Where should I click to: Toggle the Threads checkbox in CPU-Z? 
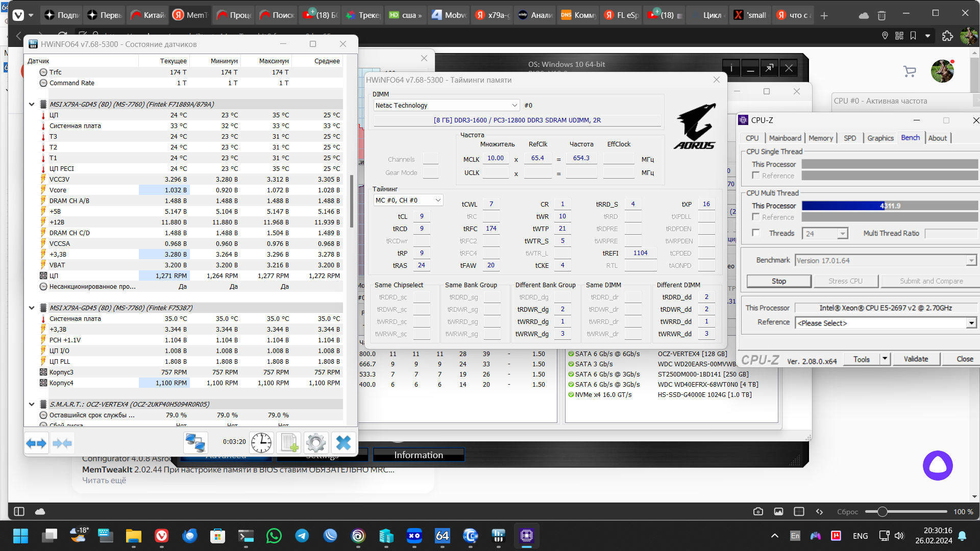[756, 233]
